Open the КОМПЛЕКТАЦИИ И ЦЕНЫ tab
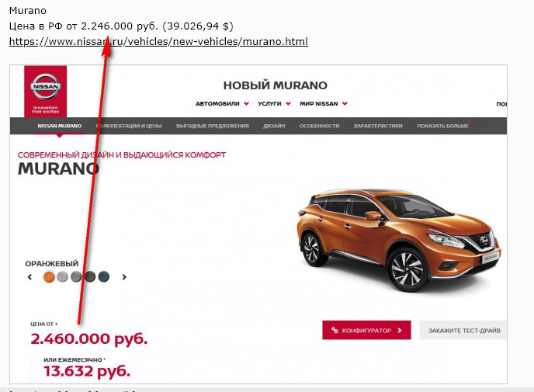 pyautogui.click(x=129, y=126)
